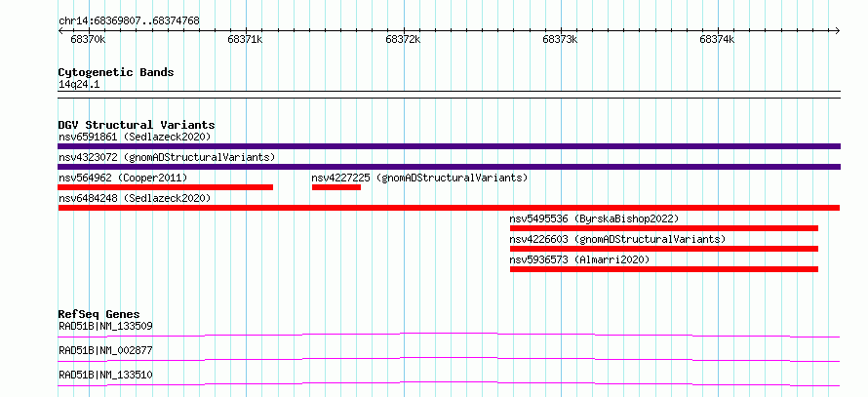Click the 68373k ruler tick label

tap(560, 39)
